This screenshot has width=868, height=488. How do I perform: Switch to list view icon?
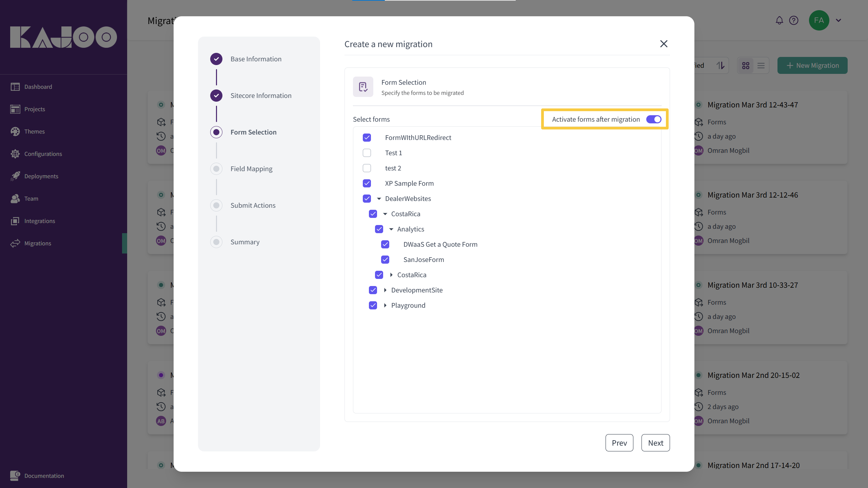[x=761, y=65]
